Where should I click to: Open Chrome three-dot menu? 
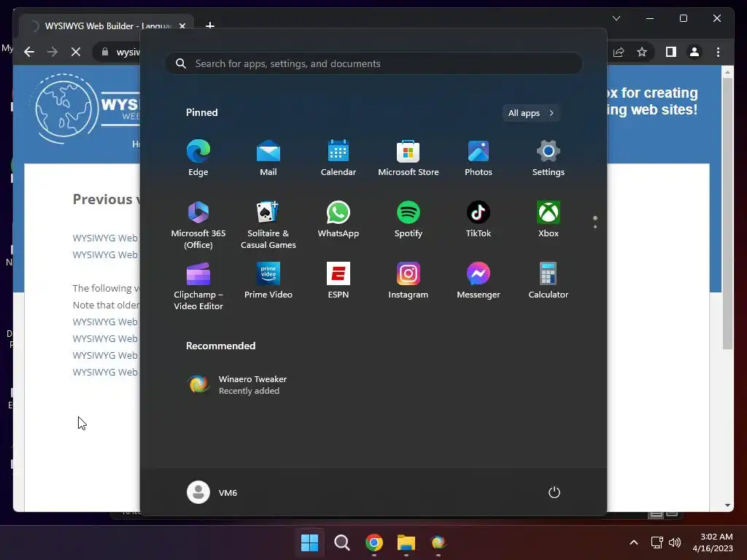click(x=718, y=52)
